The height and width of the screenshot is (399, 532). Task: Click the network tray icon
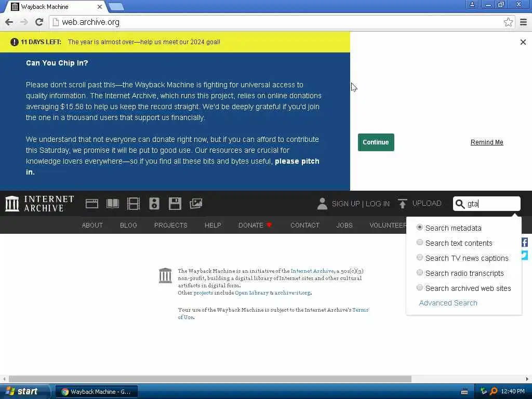coord(484,391)
